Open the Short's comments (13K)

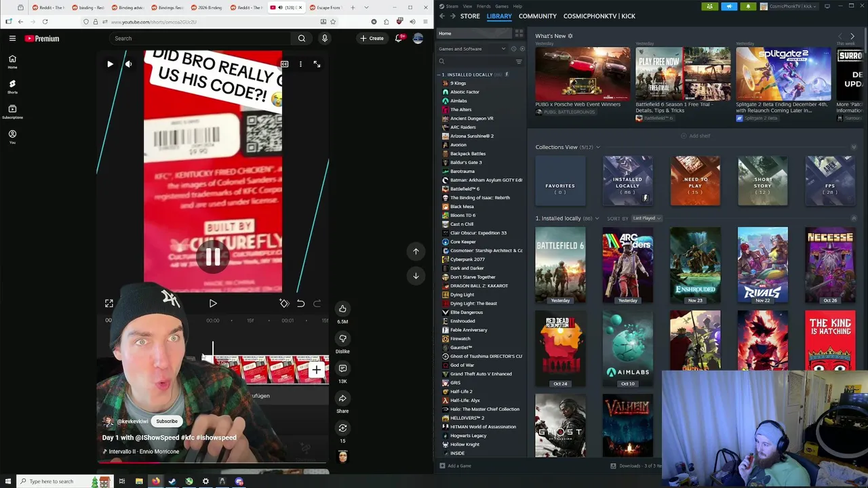pos(342,369)
